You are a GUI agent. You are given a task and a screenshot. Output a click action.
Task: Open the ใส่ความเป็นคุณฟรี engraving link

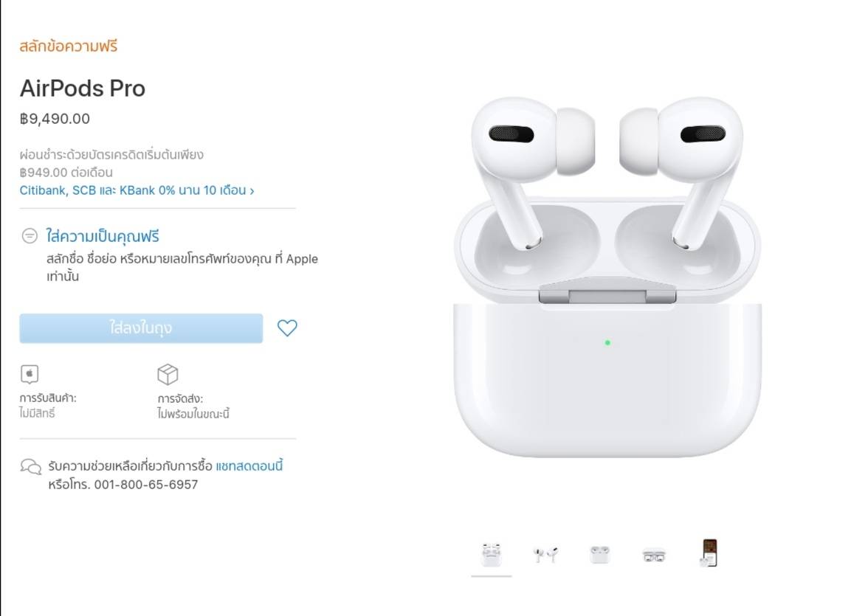103,236
